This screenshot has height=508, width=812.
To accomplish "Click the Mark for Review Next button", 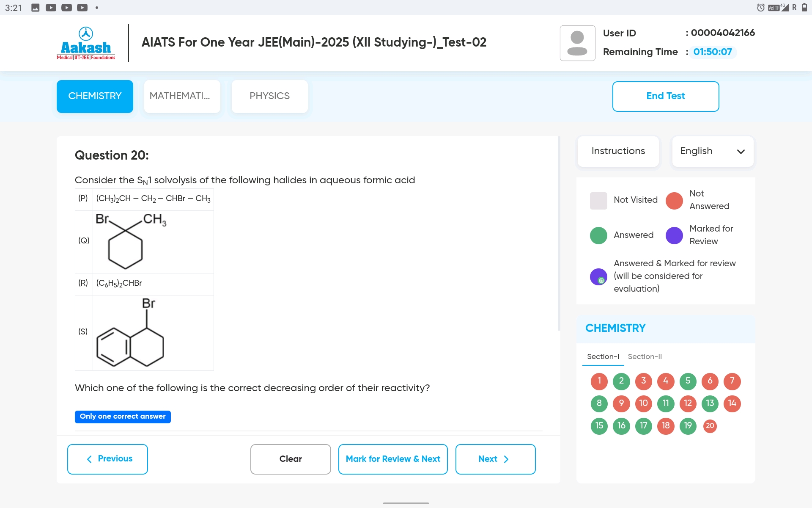I will 393,458.
